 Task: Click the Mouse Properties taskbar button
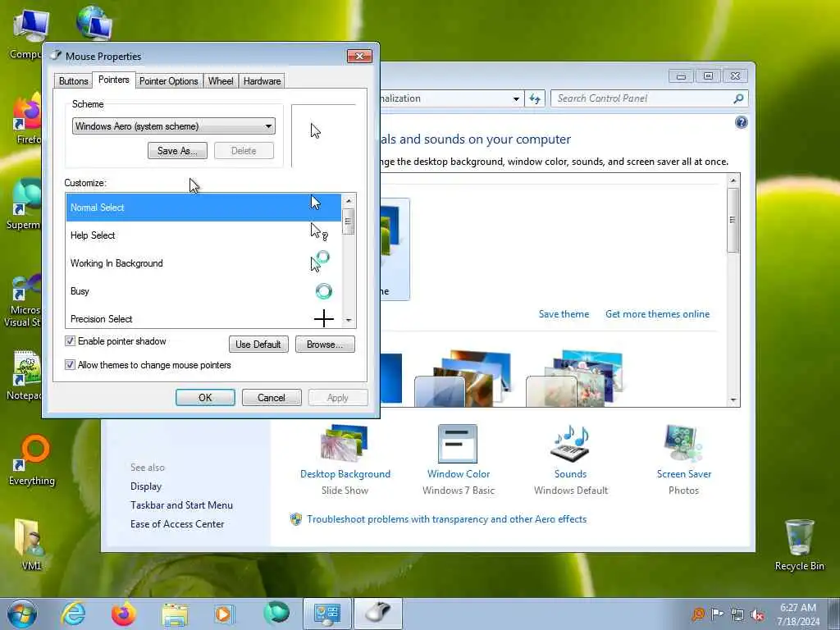(x=377, y=614)
